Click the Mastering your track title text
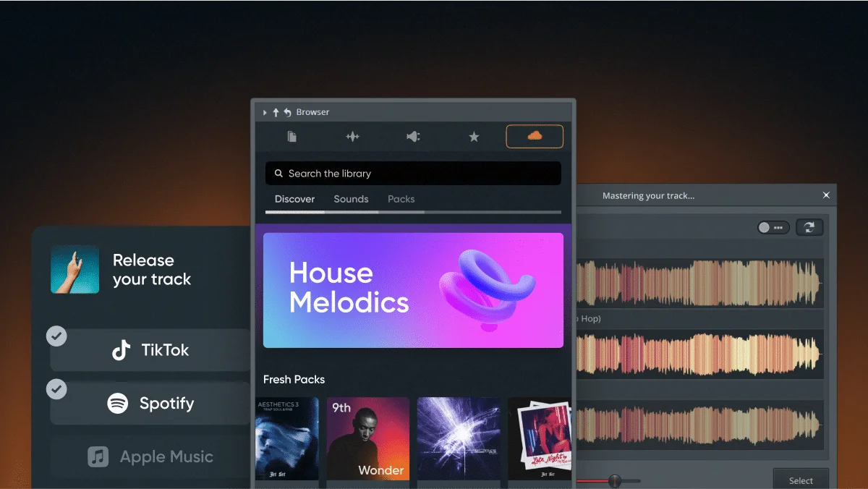Image resolution: width=868 pixels, height=489 pixels. [x=648, y=195]
